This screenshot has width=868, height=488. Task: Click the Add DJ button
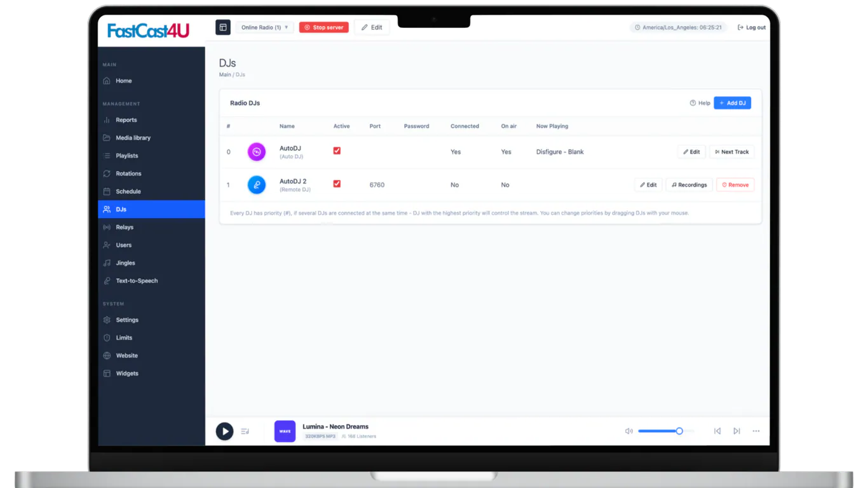732,103
